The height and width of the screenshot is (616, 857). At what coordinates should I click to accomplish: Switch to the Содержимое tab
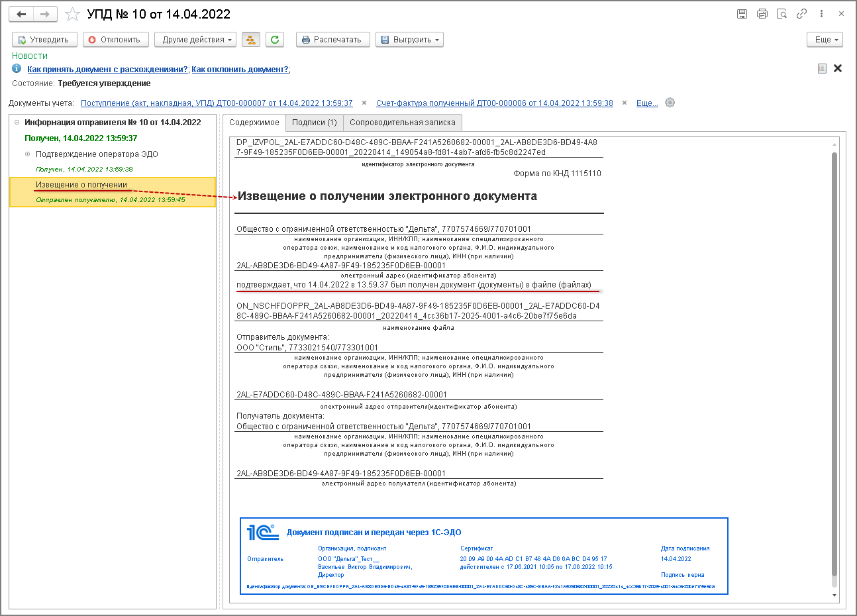coord(254,123)
